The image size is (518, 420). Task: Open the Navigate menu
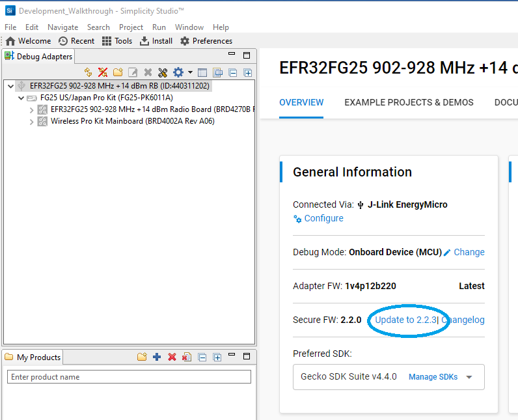point(62,27)
